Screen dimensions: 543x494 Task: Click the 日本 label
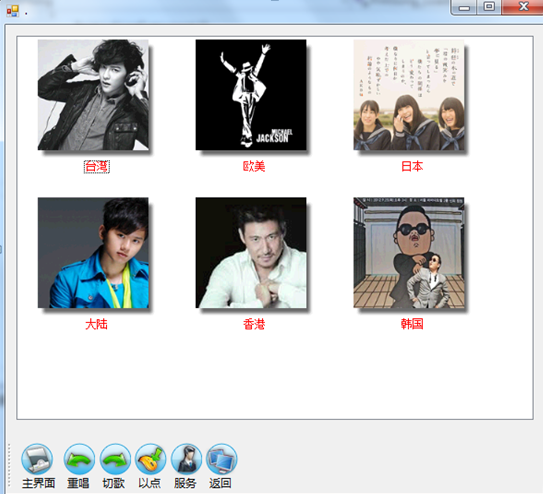pyautogui.click(x=412, y=167)
